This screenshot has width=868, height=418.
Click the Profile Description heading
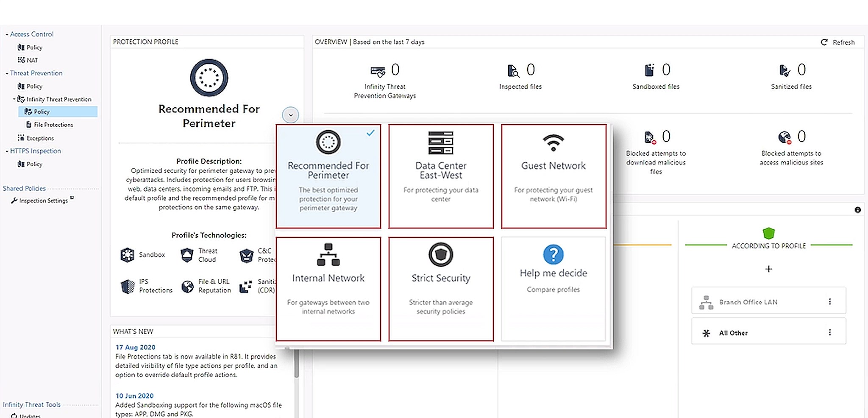209,161
